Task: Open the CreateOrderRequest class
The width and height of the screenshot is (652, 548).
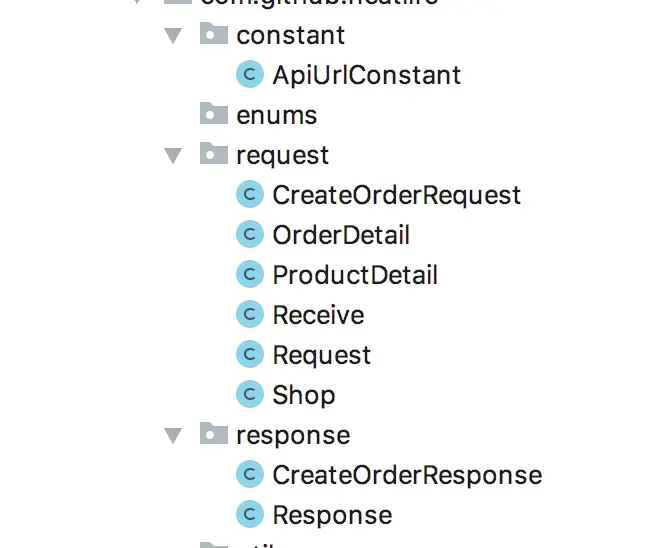Action: tap(396, 195)
